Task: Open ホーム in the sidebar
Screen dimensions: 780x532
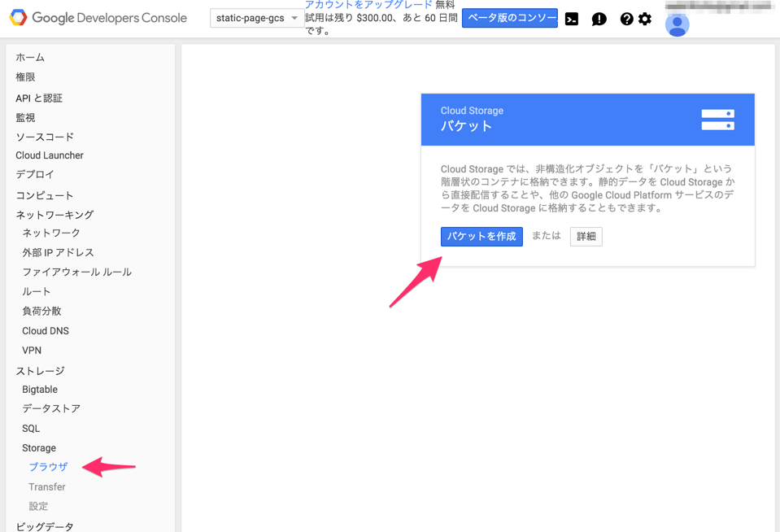Action: click(30, 57)
